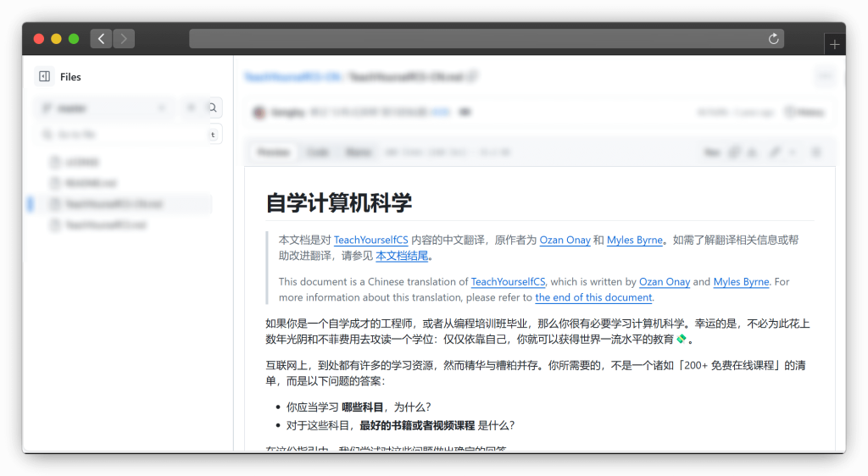Select TeachYourselfCS.md in the file tree
The height and width of the screenshot is (476, 868).
(105, 225)
